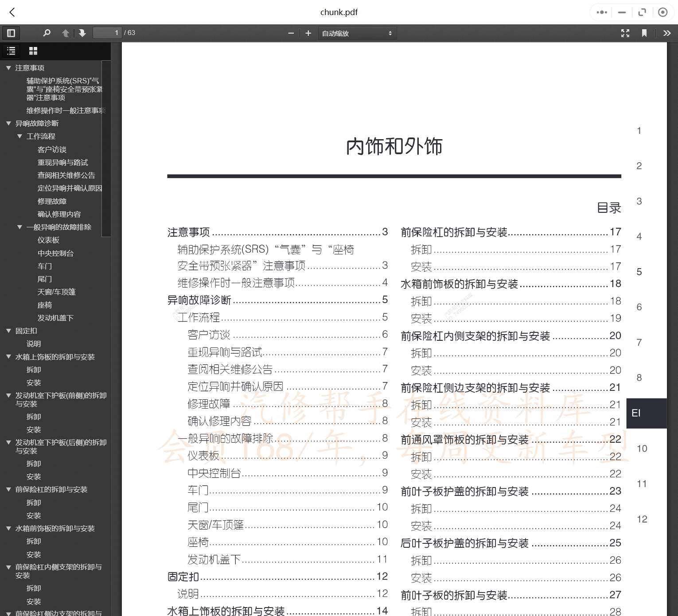Image resolution: width=678 pixels, height=616 pixels.
Task: Click the fit-to-window icon at top right
Action: click(x=642, y=12)
